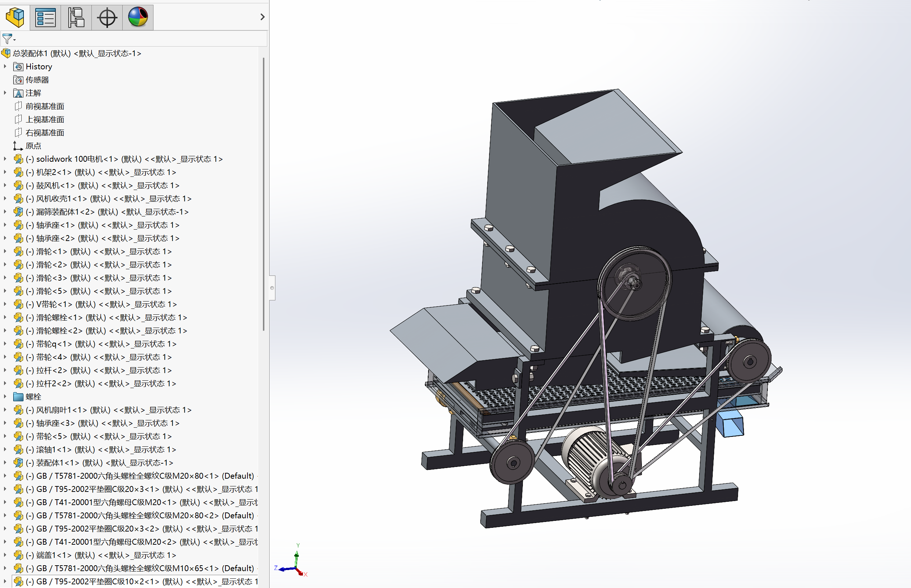Image resolution: width=911 pixels, height=588 pixels.
Task: Click the History folder icon in the tree
Action: 18,67
